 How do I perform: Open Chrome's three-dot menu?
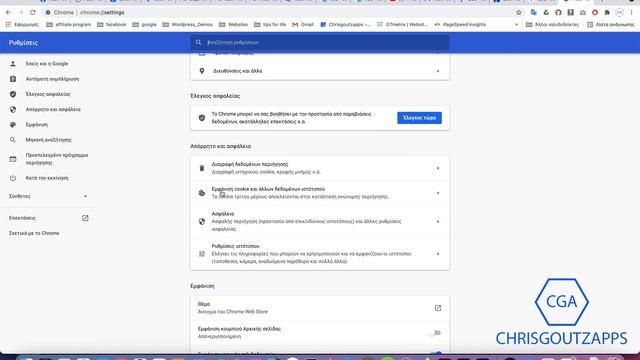click(x=631, y=13)
